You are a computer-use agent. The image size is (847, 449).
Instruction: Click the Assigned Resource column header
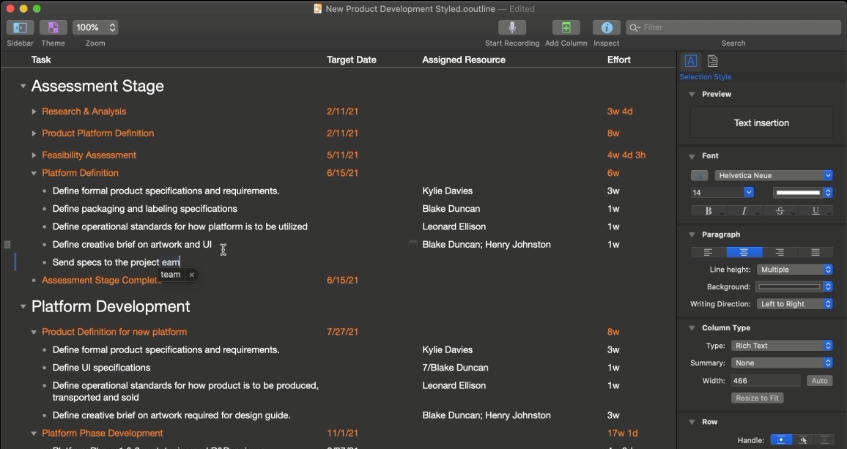click(463, 59)
